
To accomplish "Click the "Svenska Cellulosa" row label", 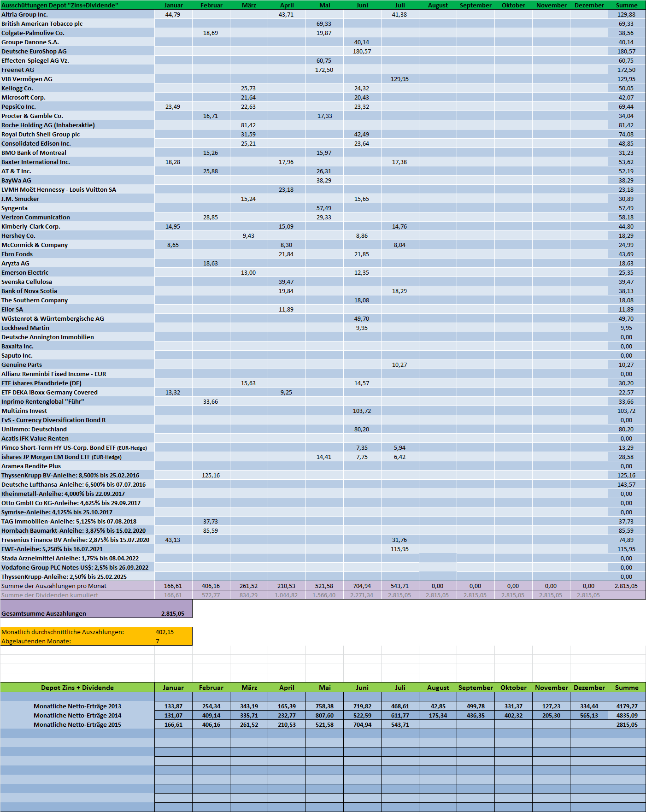I will pos(27,282).
